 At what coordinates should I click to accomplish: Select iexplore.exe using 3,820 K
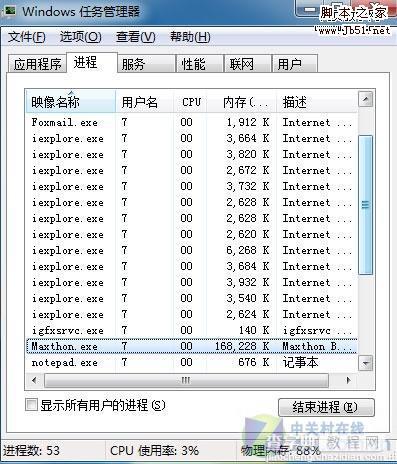coord(192,154)
